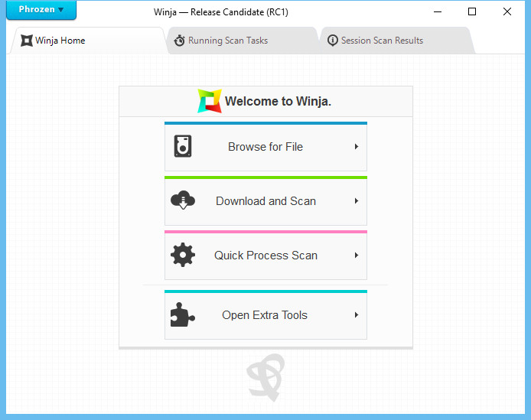This screenshot has width=531, height=420.
Task: Maximize the Winja window
Action: point(472,11)
